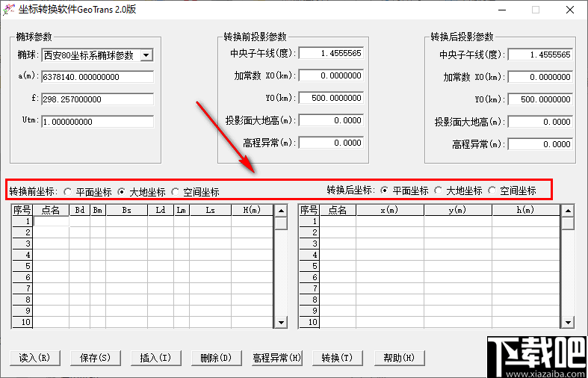Click right table y(m) column header
The width and height of the screenshot is (588, 378).
coord(458,211)
